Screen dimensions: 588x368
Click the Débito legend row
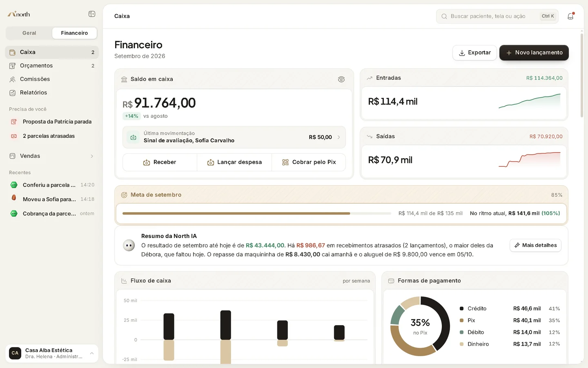tap(510, 332)
